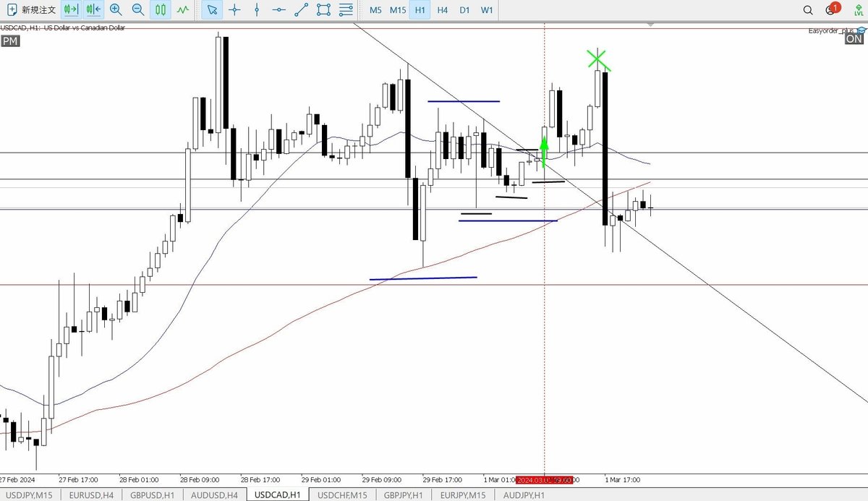This screenshot has width=868, height=501.
Task: Switch timeframe to M5
Action: (375, 10)
